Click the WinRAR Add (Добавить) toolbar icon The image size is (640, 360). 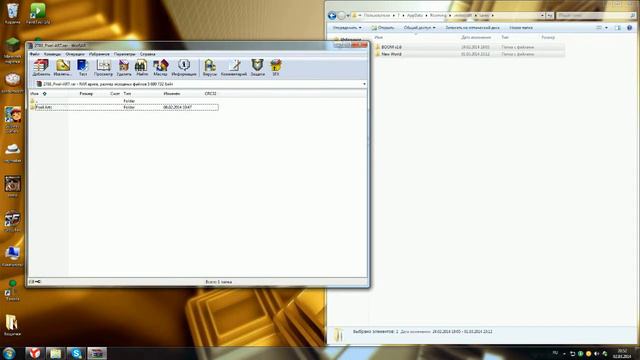tap(41, 68)
